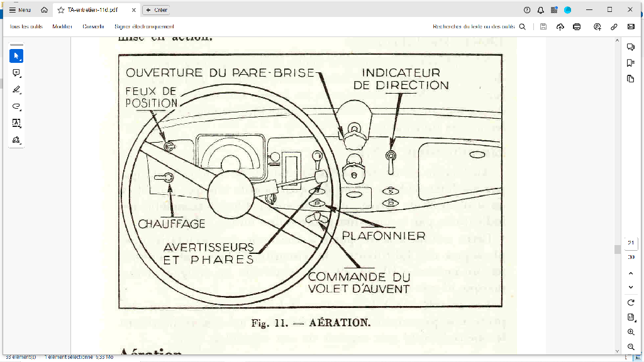Go to next page with down chevron
Screen dimensions: 644x362
coord(631,287)
